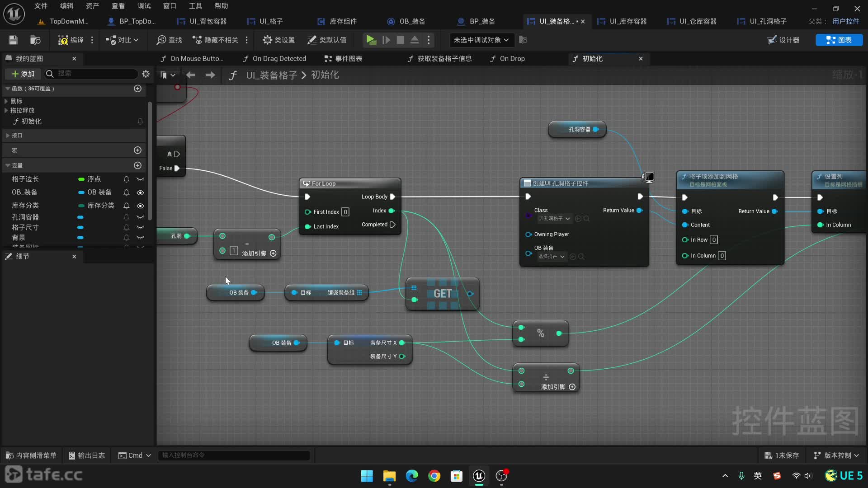This screenshot has height=488, width=868.
Task: Expand the 拖拉释放 category
Action: point(6,110)
